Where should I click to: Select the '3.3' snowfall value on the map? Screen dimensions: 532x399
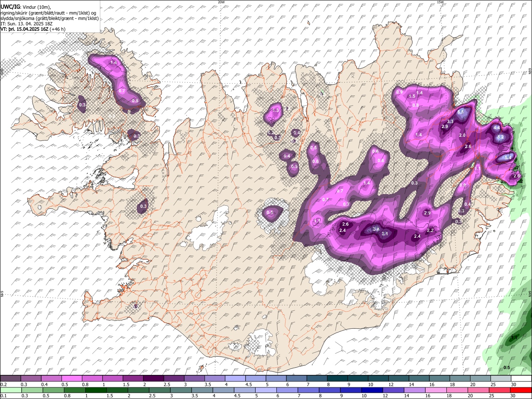450,121
